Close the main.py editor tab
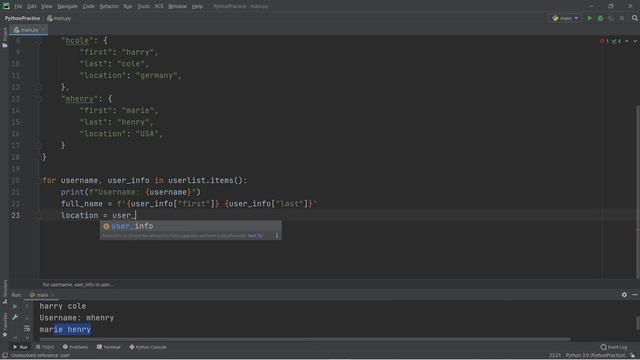The image size is (640, 360). (x=43, y=30)
